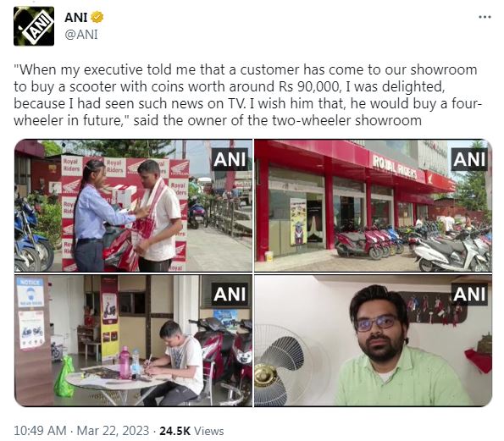Click the ANI profile avatar logo
The width and height of the screenshot is (504, 441).
click(34, 26)
